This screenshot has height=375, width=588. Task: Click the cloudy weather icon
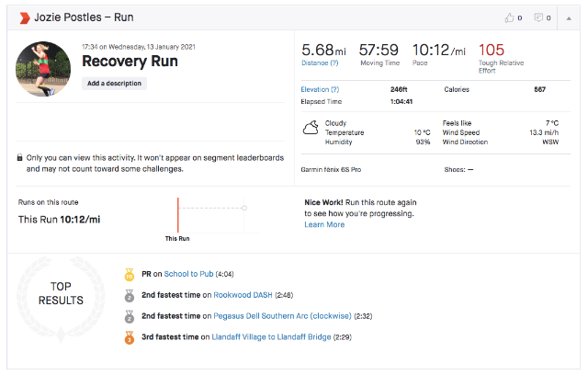click(311, 127)
